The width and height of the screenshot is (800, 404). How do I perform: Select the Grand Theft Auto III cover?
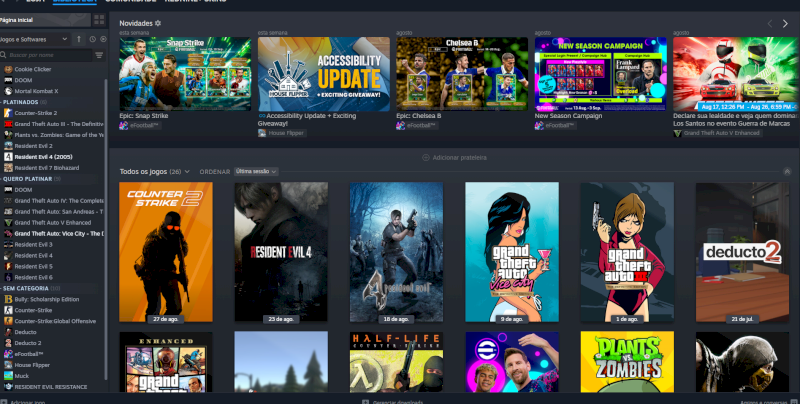point(627,252)
